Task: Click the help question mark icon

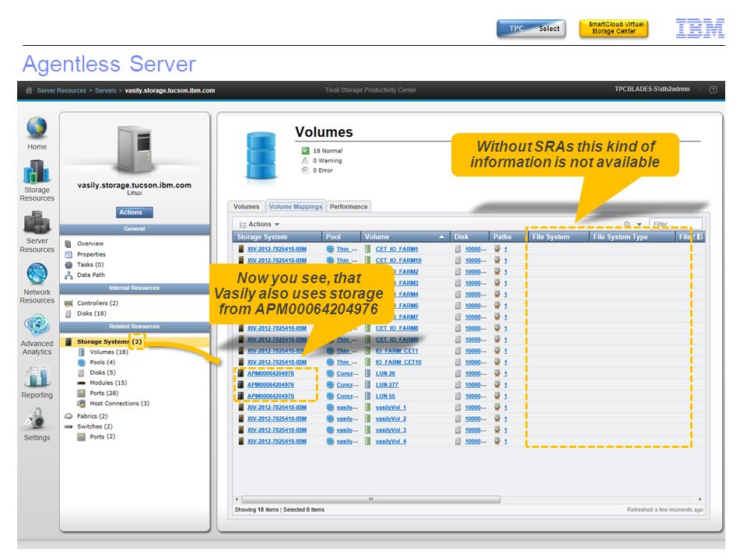Action: pyautogui.click(x=713, y=89)
